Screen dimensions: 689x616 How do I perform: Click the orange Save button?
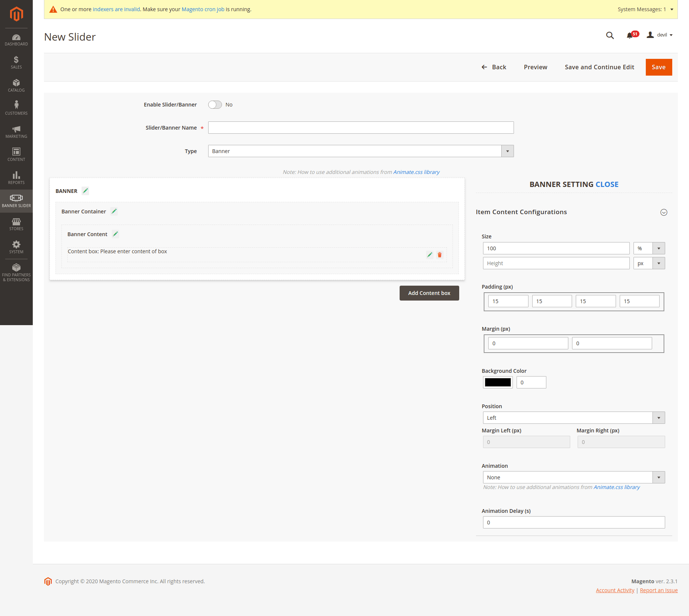pyautogui.click(x=658, y=67)
